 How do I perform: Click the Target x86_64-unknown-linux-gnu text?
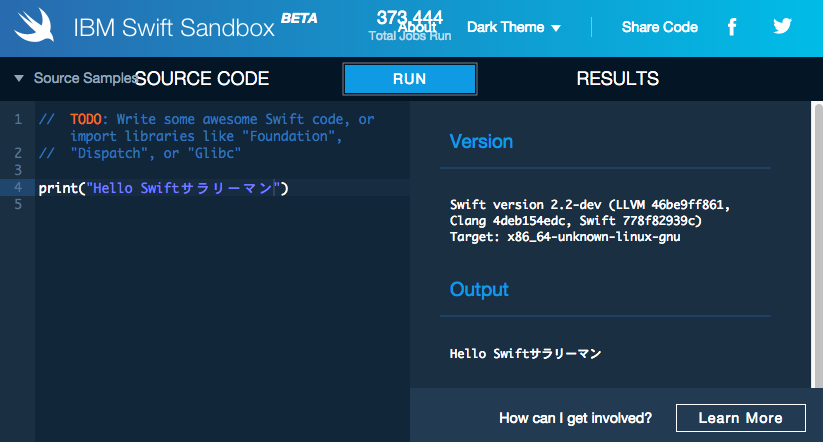click(x=565, y=237)
